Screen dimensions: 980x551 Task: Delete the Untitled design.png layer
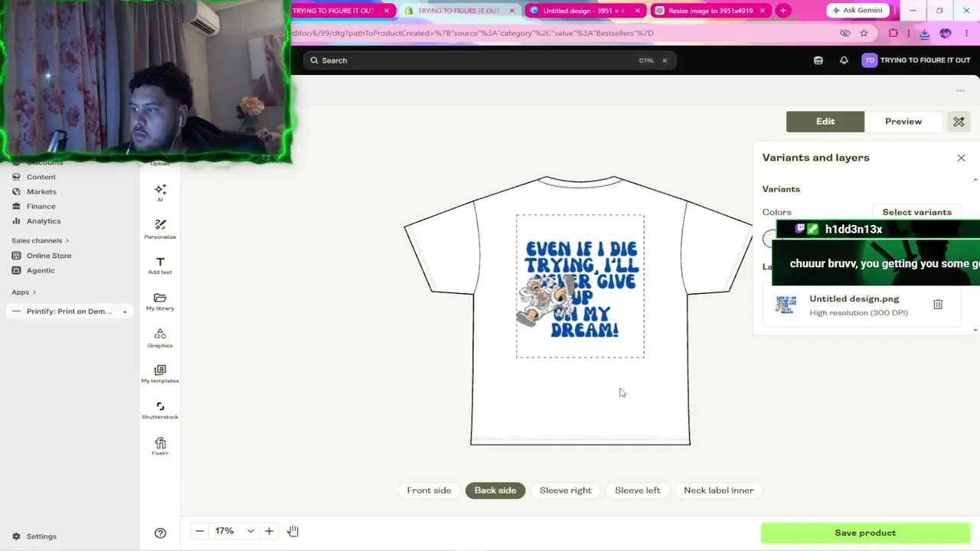938,305
